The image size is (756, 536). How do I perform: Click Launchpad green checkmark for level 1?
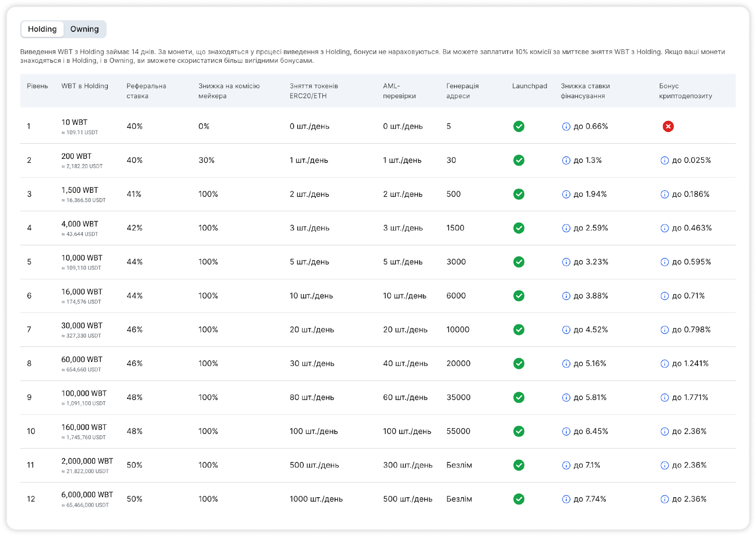click(519, 126)
